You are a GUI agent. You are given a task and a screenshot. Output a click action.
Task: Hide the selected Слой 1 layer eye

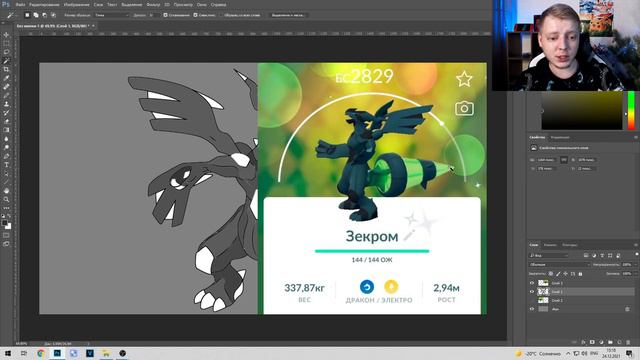click(532, 291)
